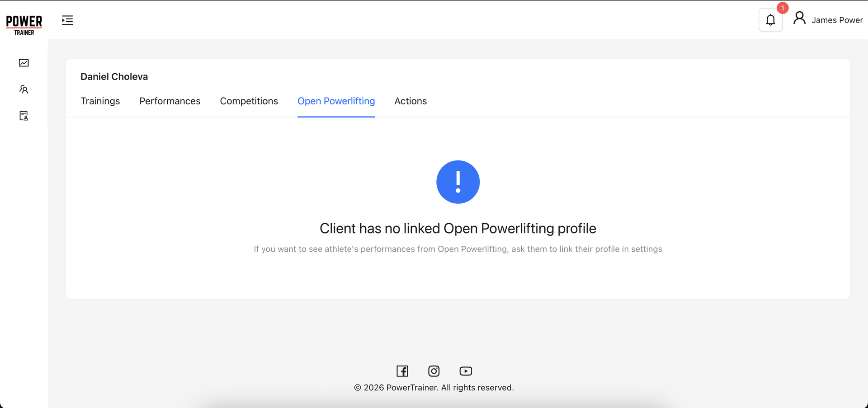Select the Open Powerlifting tab
The image size is (868, 408).
point(336,101)
